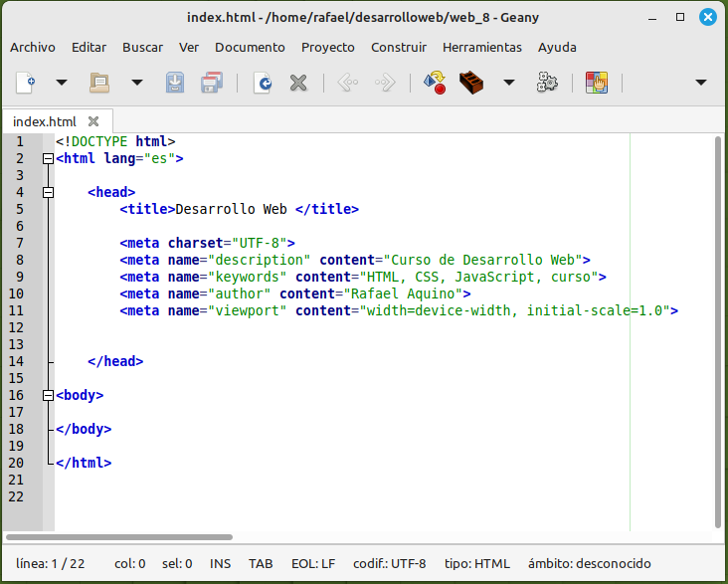Build the current file brick icon
The image size is (728, 584).
471,83
